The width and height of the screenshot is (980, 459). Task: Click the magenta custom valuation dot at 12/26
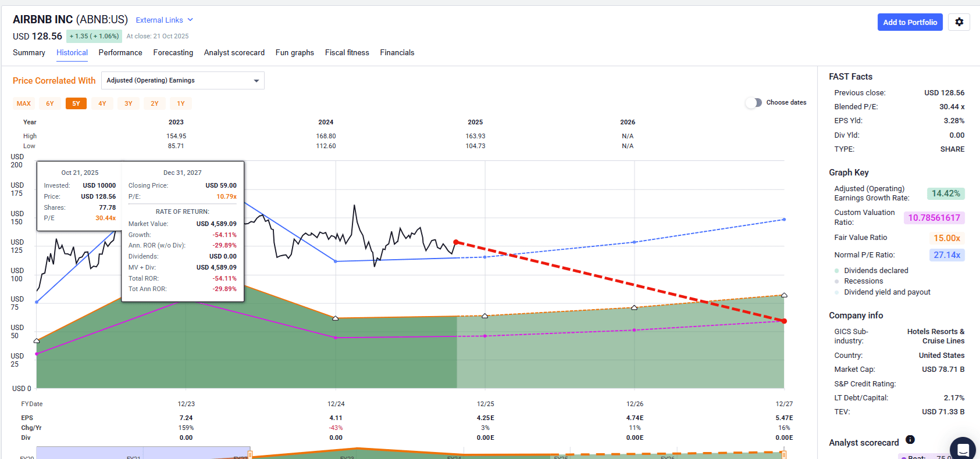(635, 330)
